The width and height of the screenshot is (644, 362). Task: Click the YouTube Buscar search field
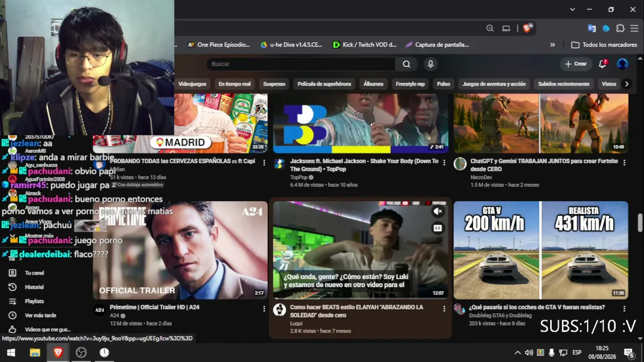pos(301,64)
